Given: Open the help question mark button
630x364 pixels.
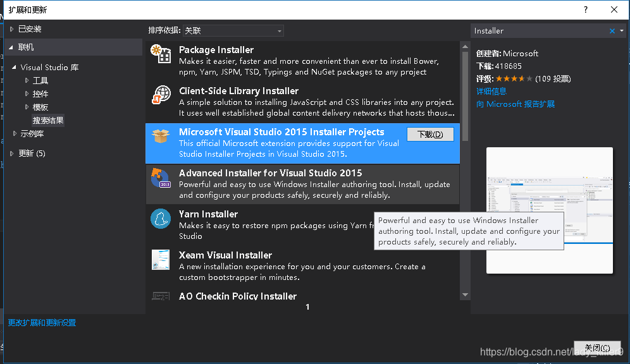Looking at the screenshot, I should coord(585,9).
